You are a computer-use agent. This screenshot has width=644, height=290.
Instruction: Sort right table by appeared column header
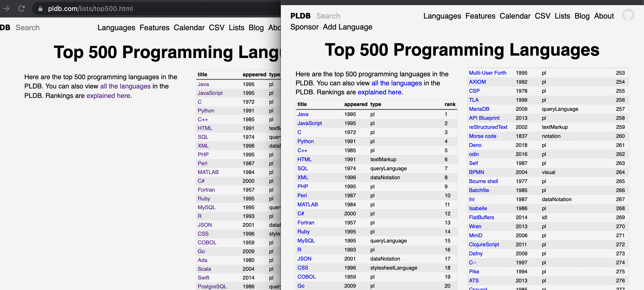coord(356,104)
